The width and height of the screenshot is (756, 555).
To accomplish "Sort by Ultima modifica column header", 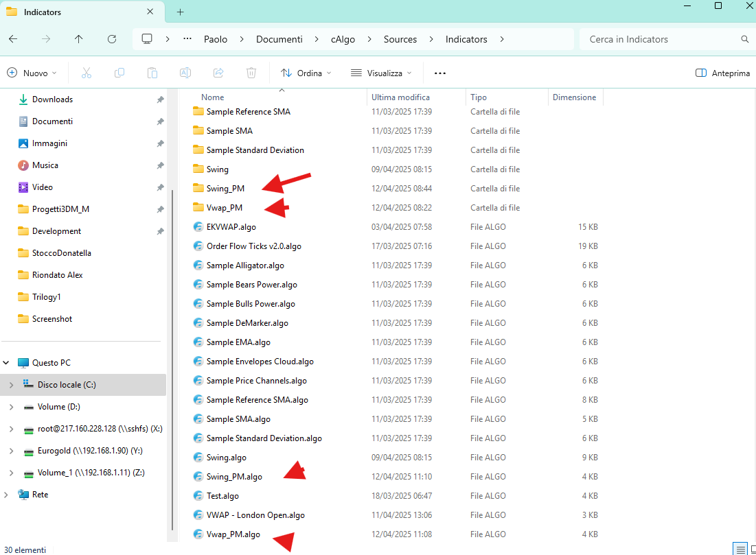I will (x=401, y=97).
